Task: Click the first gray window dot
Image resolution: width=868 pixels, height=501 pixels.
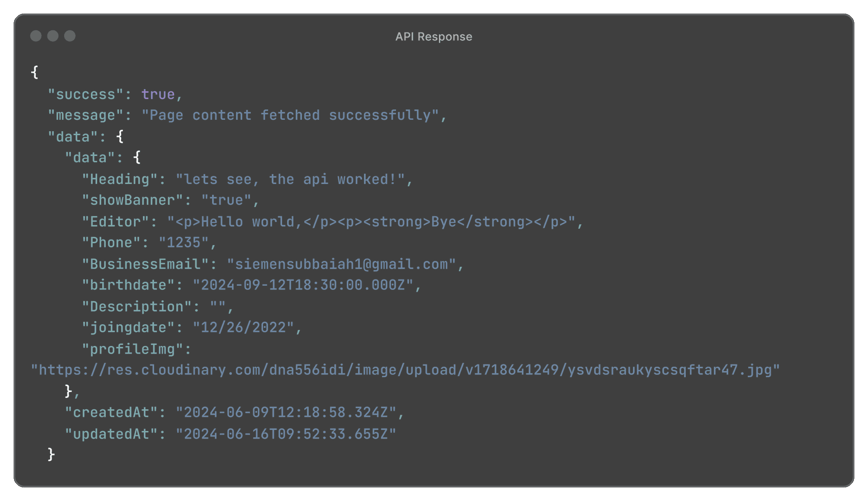Action: tap(36, 36)
